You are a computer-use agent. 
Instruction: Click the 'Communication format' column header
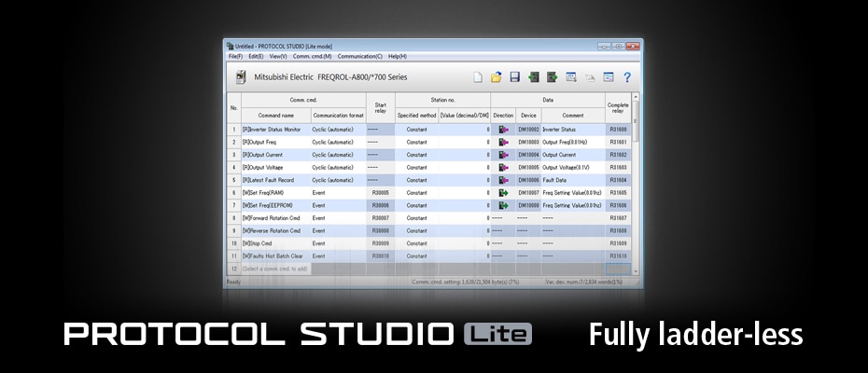pos(338,116)
